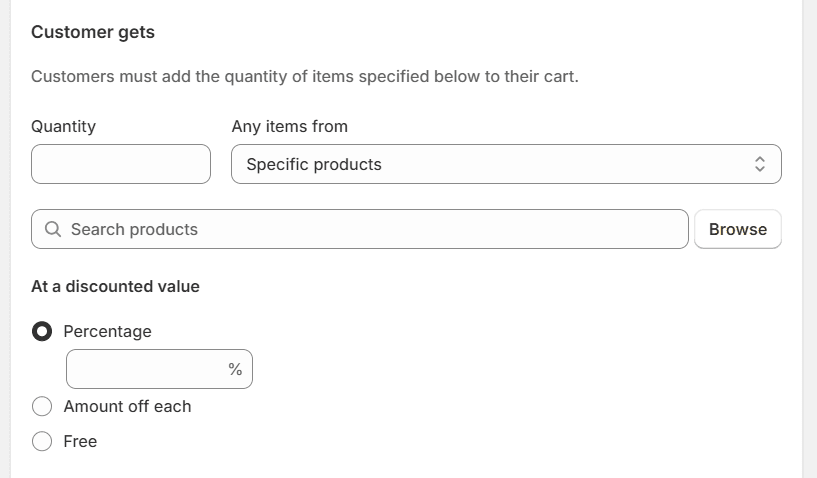Click the Amount off each label text
The width and height of the screenshot is (817, 478).
[127, 406]
